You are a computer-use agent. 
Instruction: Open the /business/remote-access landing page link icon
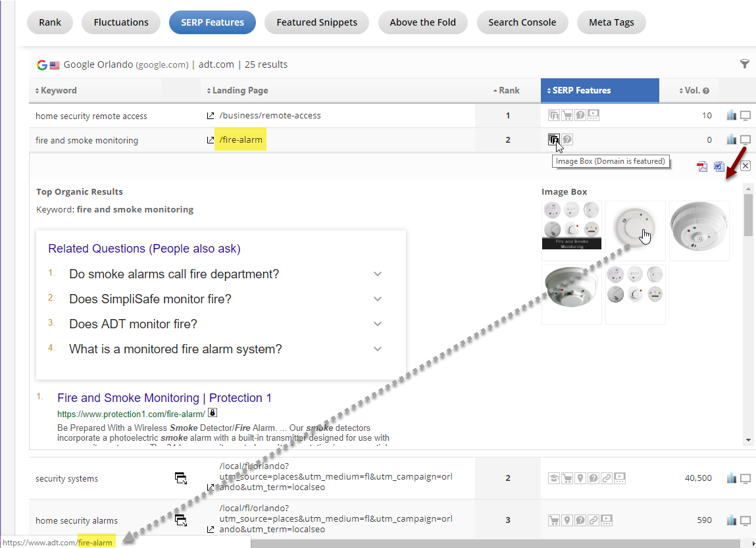(211, 116)
